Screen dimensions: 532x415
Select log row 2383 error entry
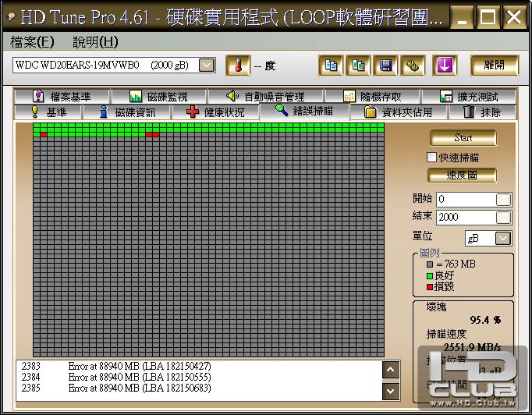click(x=116, y=366)
